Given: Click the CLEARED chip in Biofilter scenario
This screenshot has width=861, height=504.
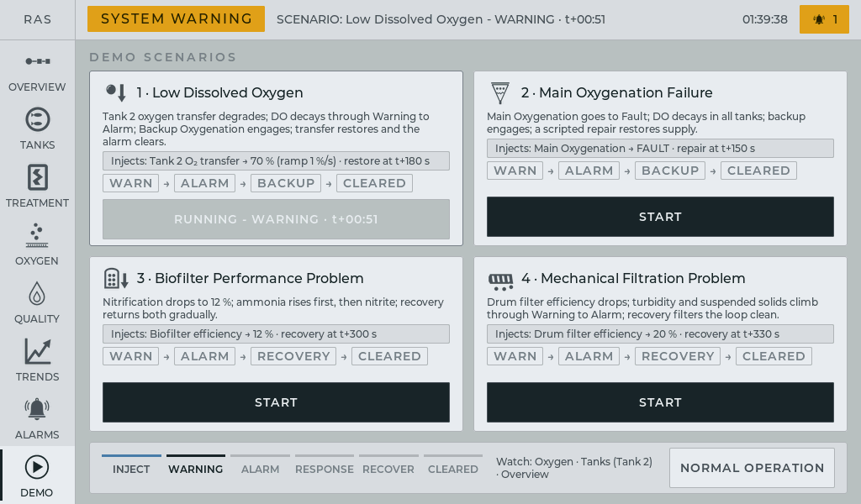Looking at the screenshot, I should point(390,356).
